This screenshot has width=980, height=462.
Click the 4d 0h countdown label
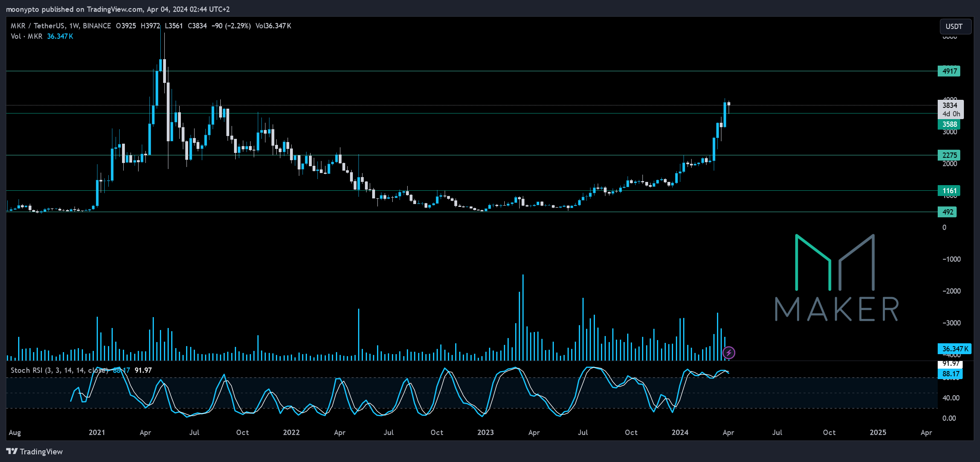tap(951, 114)
